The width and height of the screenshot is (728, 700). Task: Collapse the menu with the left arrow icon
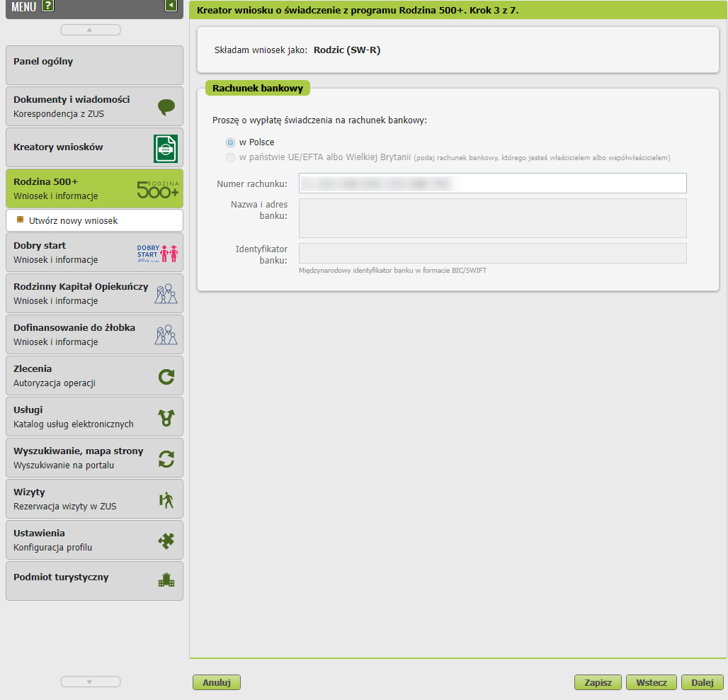coord(171,6)
